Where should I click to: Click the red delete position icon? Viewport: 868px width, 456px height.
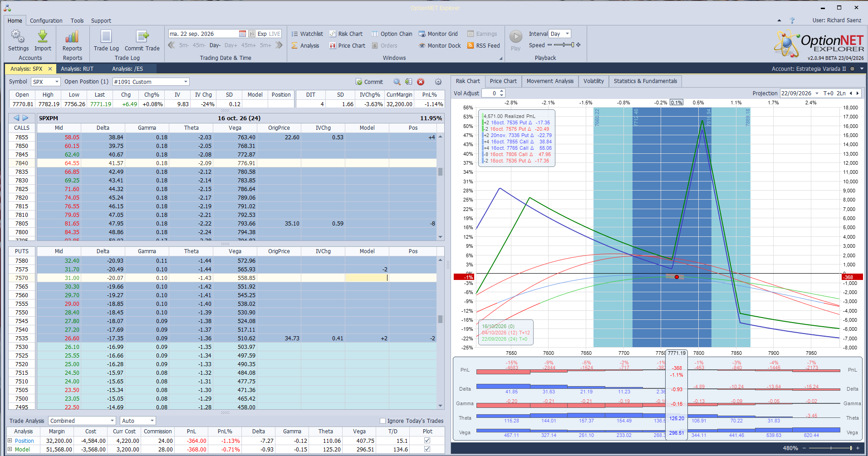(421, 82)
